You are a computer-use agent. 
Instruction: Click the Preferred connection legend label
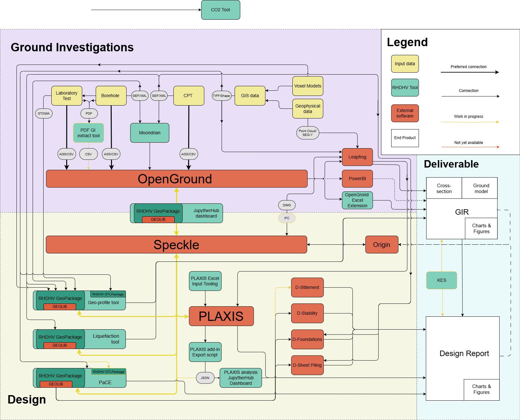tap(469, 67)
